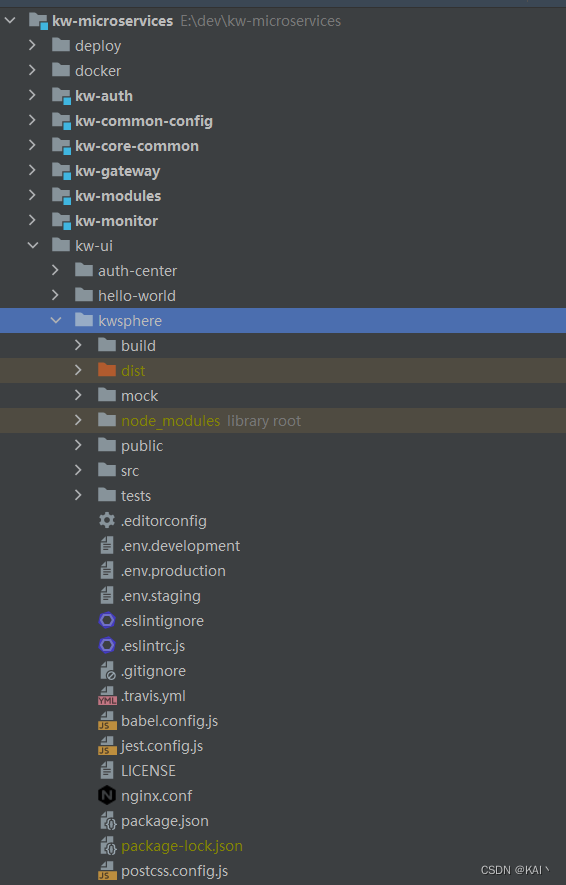Screen dimensions: 566x885
Task: Click the kw-gateway module folder icon
Action: [62, 171]
